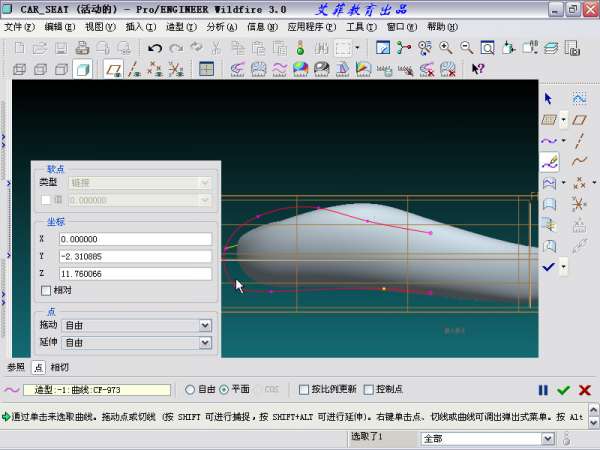The width and height of the screenshot is (600, 450).
Task: Open the 拖动 dropdown
Action: tap(205, 325)
